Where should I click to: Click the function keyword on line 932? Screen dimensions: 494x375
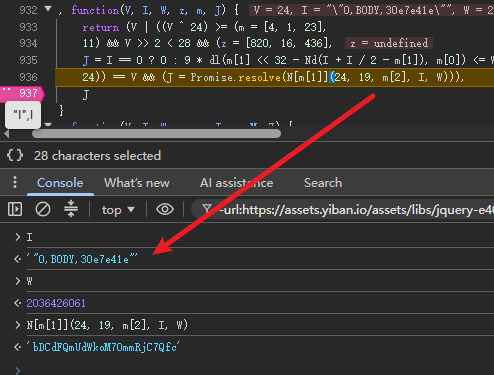95,10
